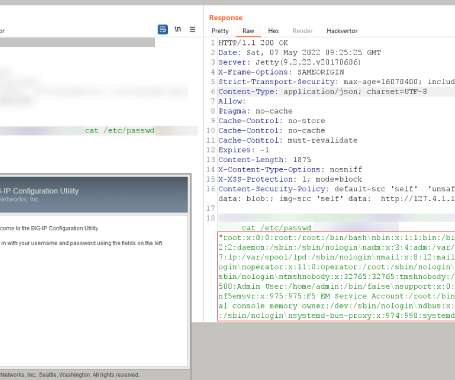
Task: Select the Strict-Transport-Security header line
Action: click(x=337, y=82)
